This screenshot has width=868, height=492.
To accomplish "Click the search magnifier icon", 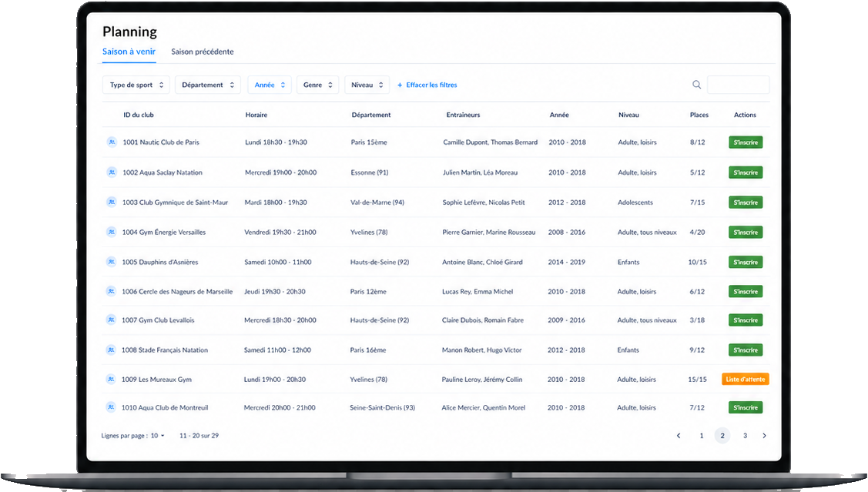I will pyautogui.click(x=696, y=85).
